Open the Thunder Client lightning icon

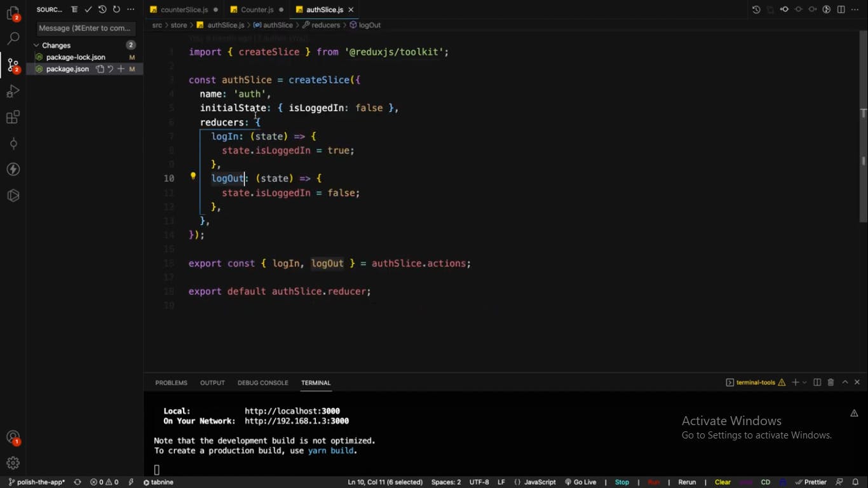[13, 170]
